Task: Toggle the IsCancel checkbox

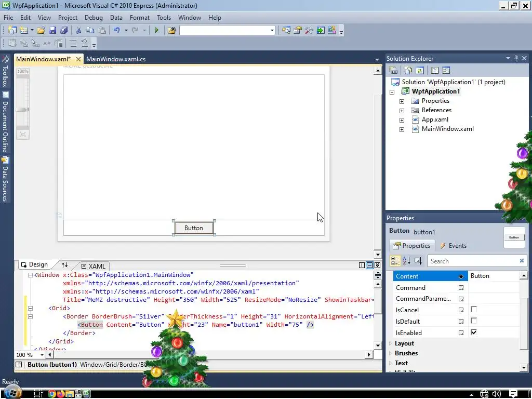Action: 474,310
